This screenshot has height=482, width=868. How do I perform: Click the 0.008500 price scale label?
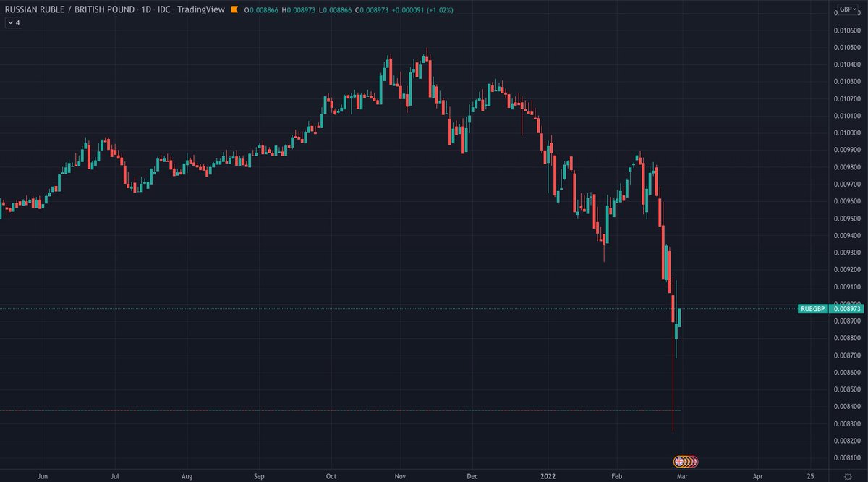(848, 389)
